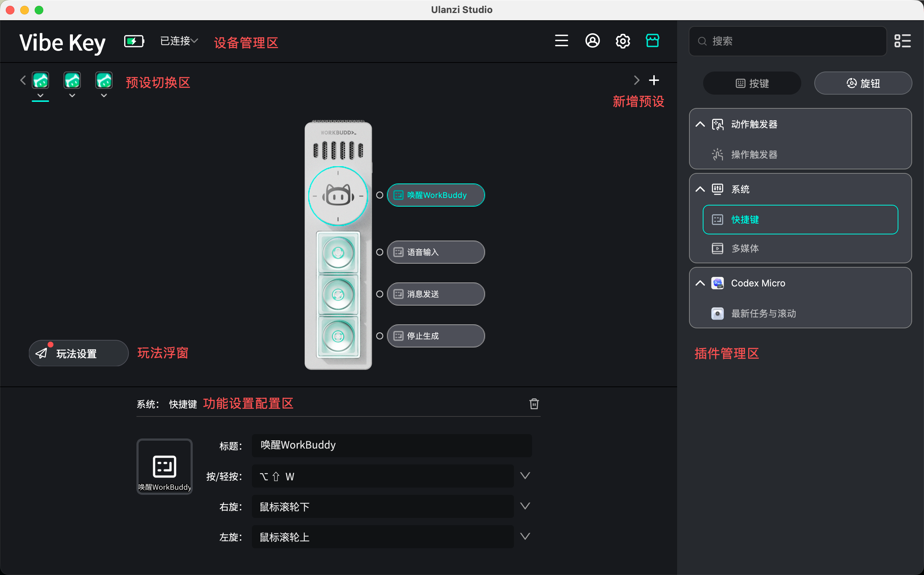Select radio circle beside 停止生成
The width and height of the screenshot is (924, 575).
pos(380,336)
